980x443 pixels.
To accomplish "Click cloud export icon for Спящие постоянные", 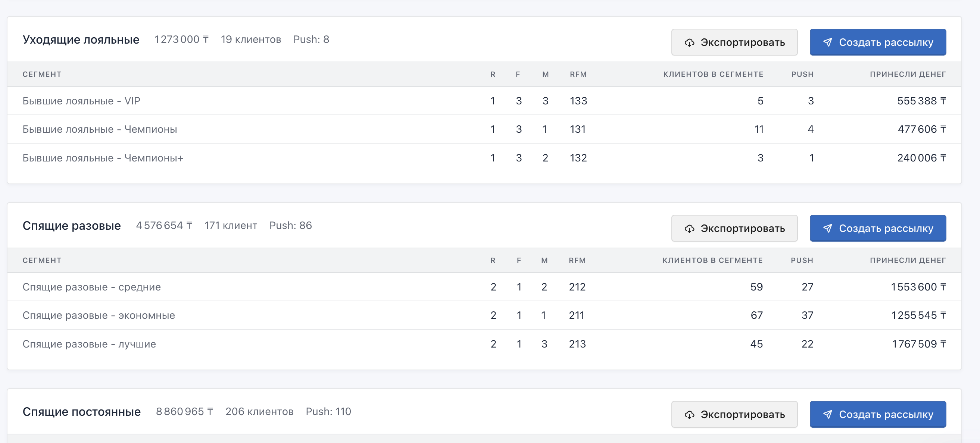I will point(689,415).
